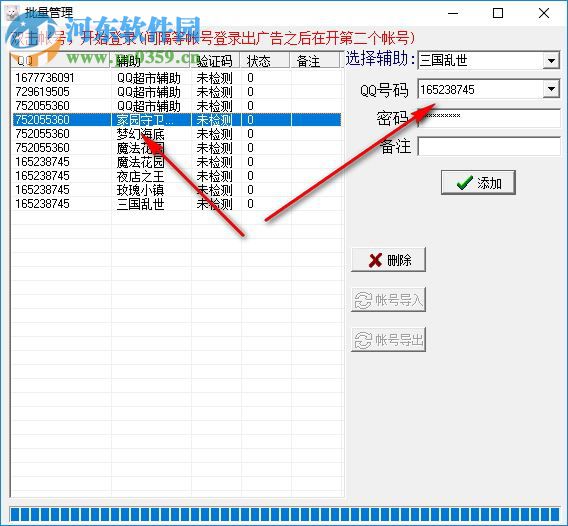Click the 批量管理 window title icon
This screenshot has height=526, width=568.
click(12, 13)
